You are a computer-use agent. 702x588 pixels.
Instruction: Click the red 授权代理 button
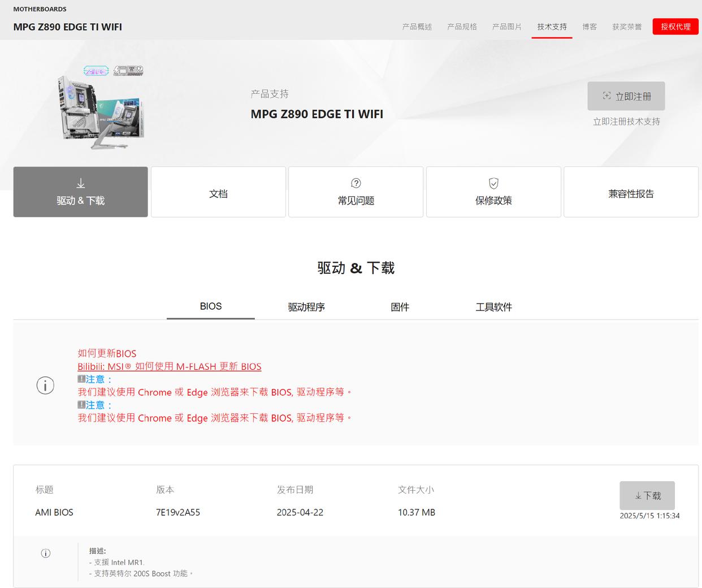[675, 27]
